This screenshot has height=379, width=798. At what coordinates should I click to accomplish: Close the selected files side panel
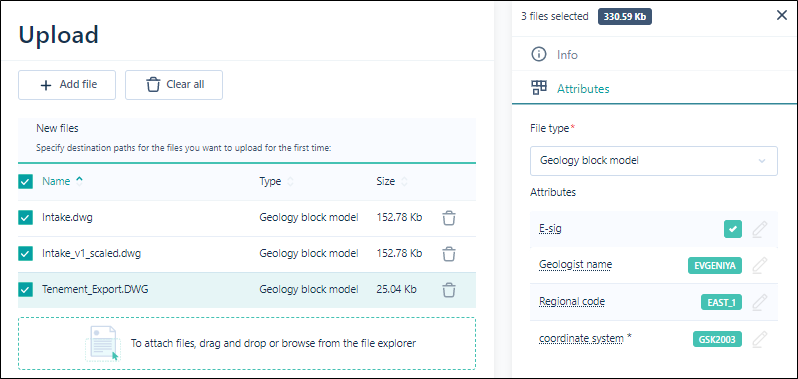point(782,16)
